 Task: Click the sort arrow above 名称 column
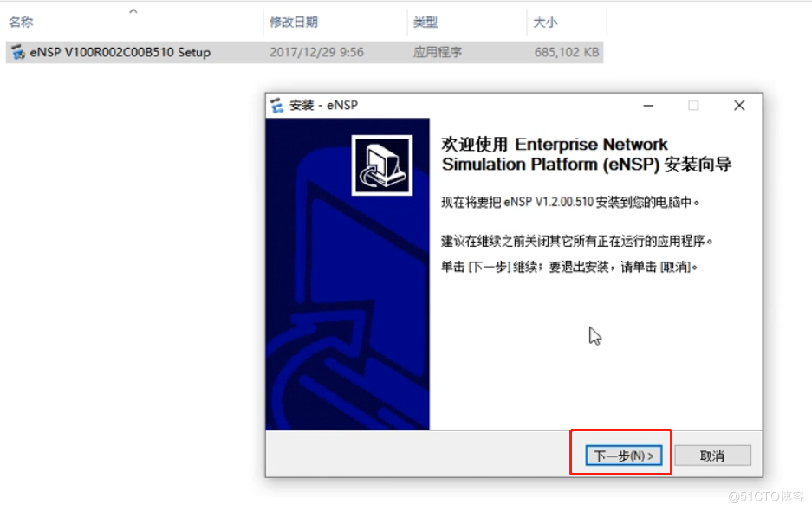133,11
